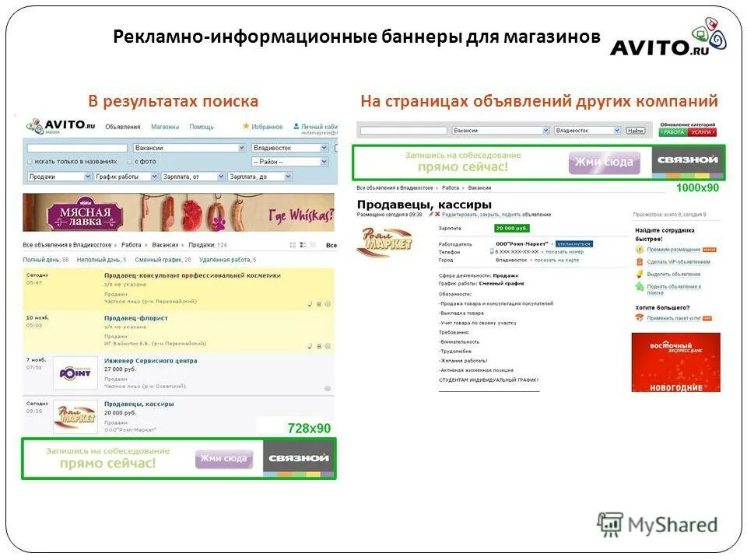Select the Премиум-размещение icon in the sidebar
The width and height of the screenshot is (747, 560).
point(640,250)
